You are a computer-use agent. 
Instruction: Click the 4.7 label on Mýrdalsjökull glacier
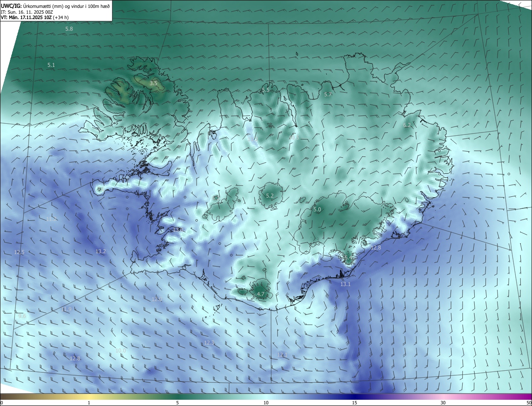click(261, 294)
